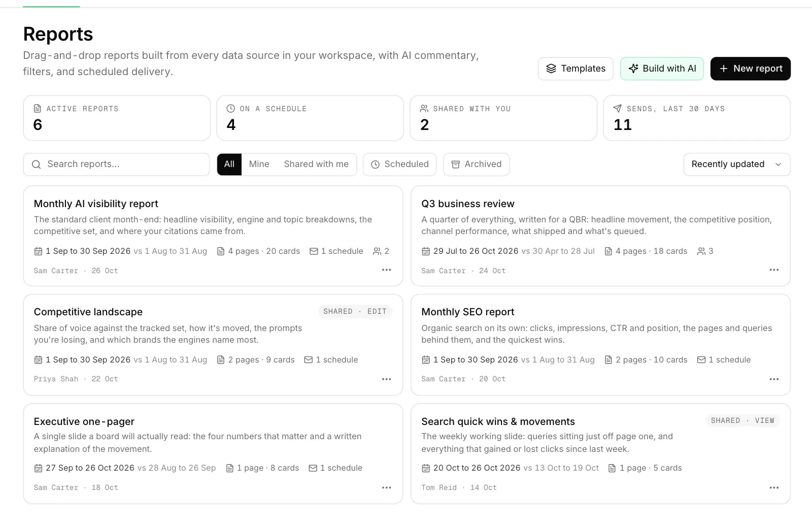Open Search quick wins & movements title
Screen dimensions: 812x525
click(x=498, y=422)
